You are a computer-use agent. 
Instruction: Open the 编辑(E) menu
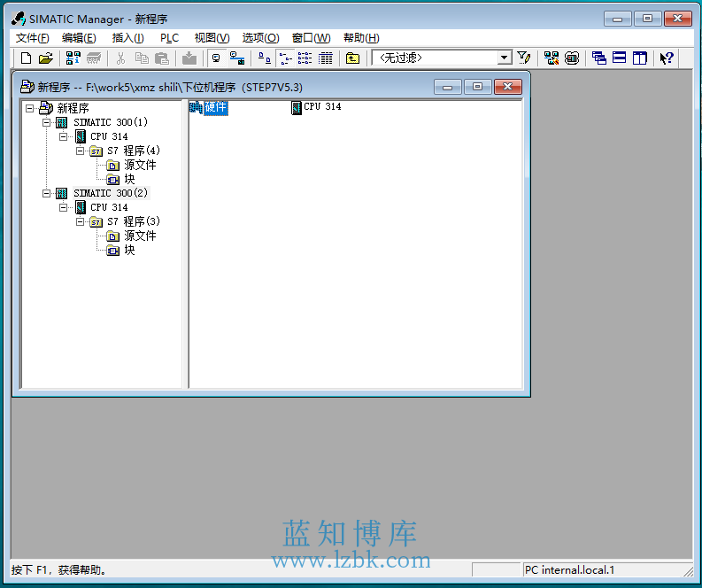(79, 38)
